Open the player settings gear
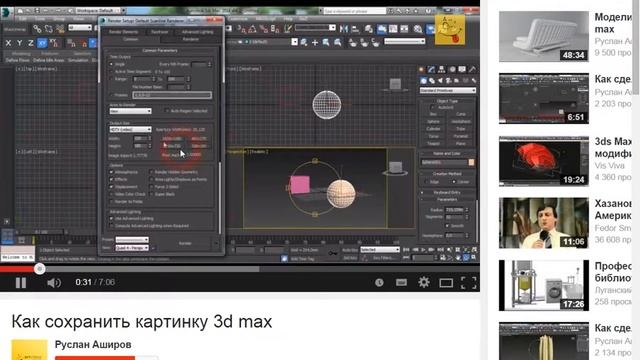 point(424,282)
